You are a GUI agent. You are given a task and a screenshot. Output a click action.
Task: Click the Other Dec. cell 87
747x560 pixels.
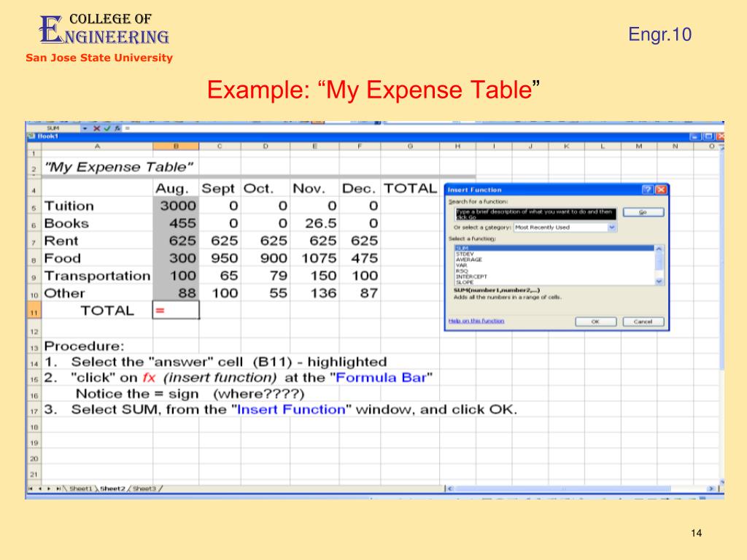coord(360,293)
